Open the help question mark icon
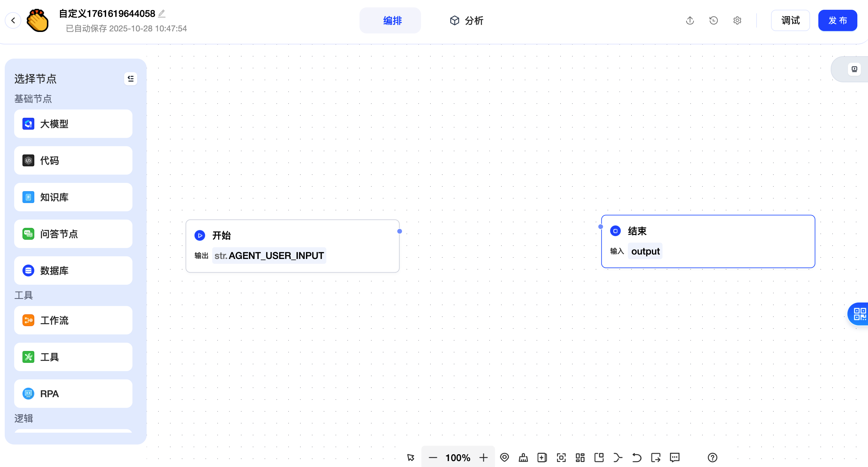Viewport: 868px width, 467px height. (x=712, y=458)
